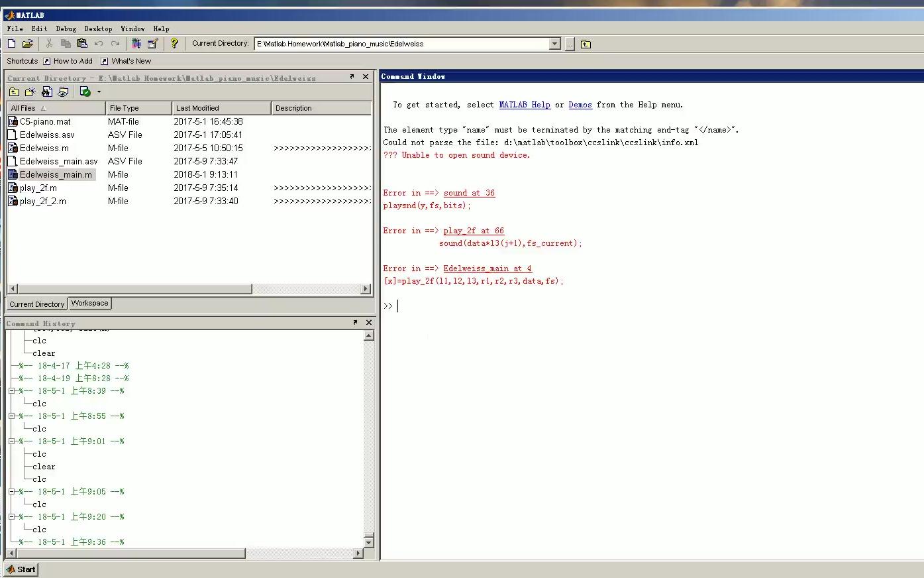The image size is (924, 578).
Task: Open file with folder toolbar icon
Action: coord(27,44)
